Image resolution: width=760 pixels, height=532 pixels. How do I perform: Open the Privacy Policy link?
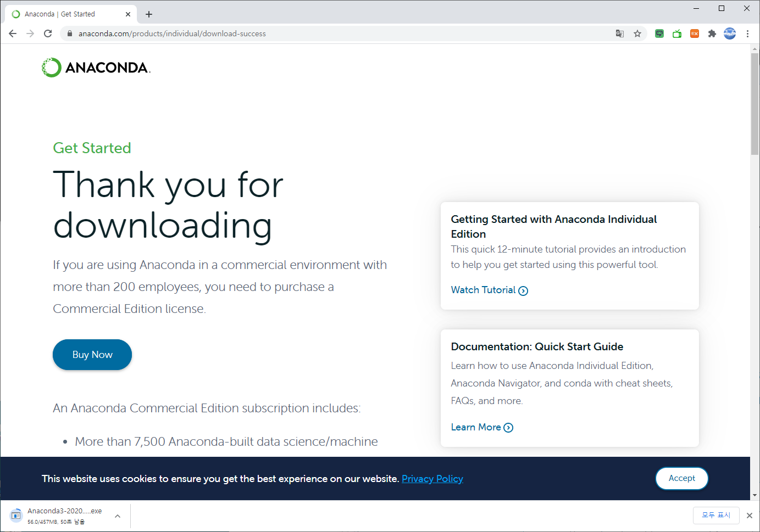[x=432, y=479]
